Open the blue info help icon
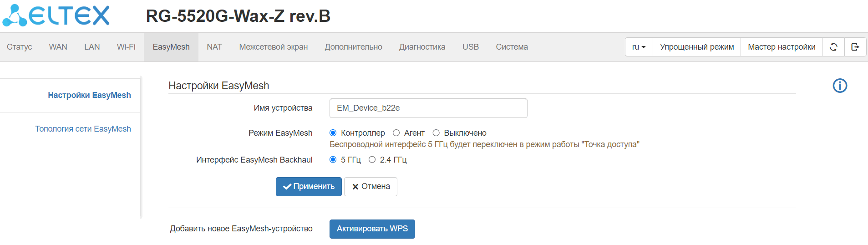 tap(840, 86)
